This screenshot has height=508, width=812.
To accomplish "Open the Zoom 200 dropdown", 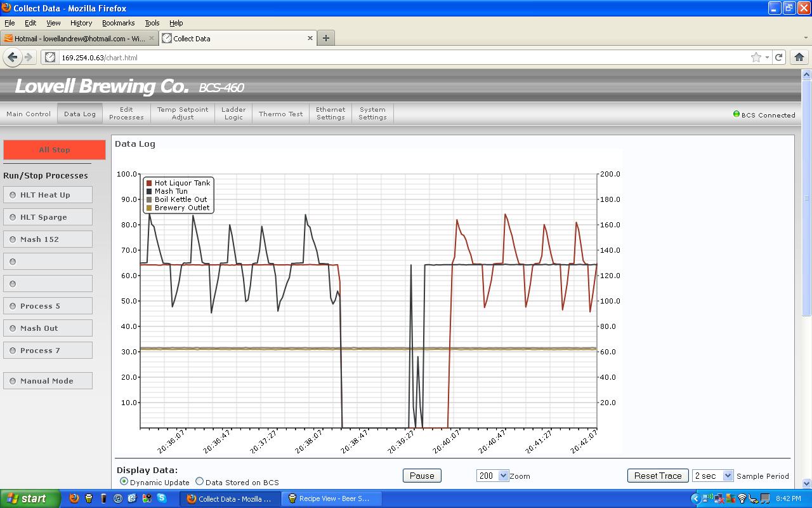I will [492, 476].
